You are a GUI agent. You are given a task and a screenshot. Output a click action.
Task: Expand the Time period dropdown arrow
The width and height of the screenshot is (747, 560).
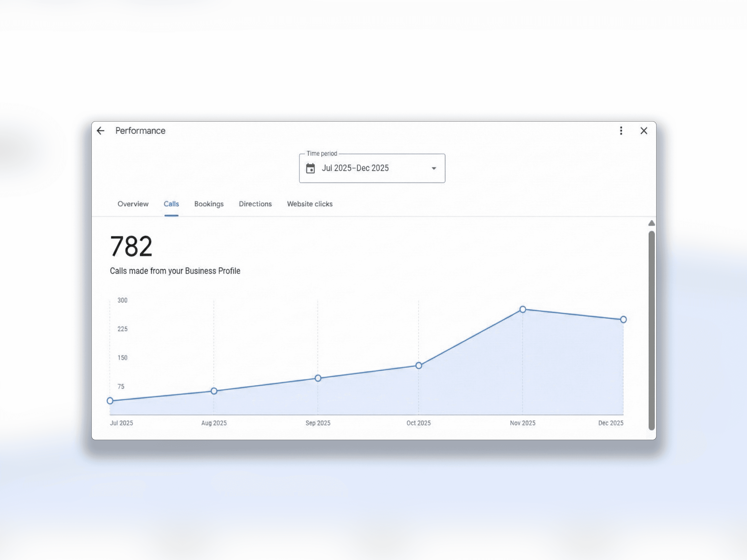(434, 168)
